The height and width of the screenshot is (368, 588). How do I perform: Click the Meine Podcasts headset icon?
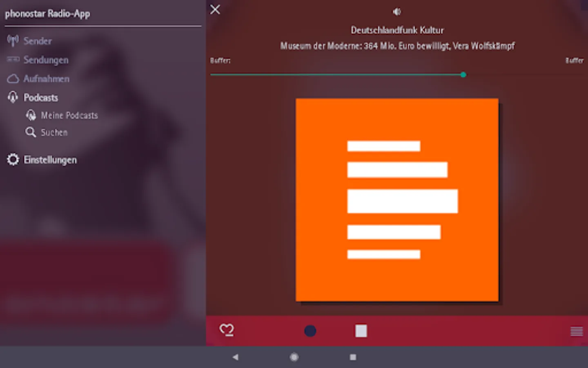(31, 115)
